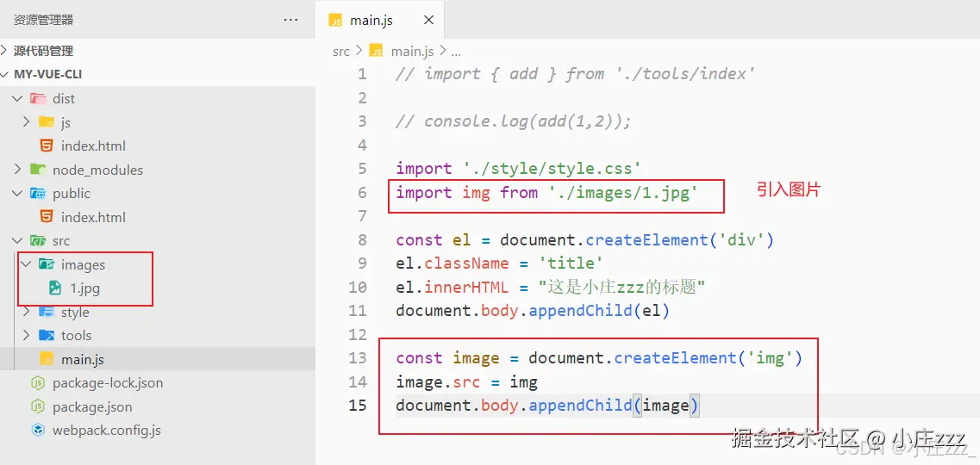The image size is (980, 465).
Task: Expand the node_modules folder chevron
Action: [17, 169]
